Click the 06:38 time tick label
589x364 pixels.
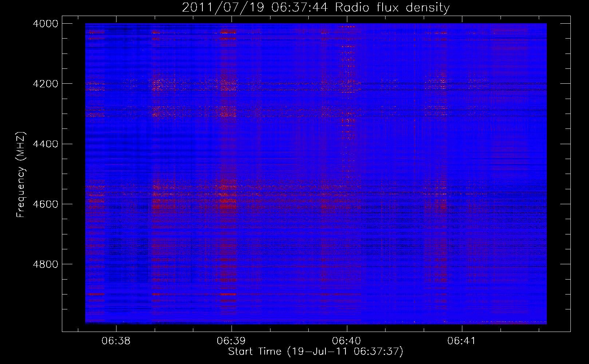(116, 341)
